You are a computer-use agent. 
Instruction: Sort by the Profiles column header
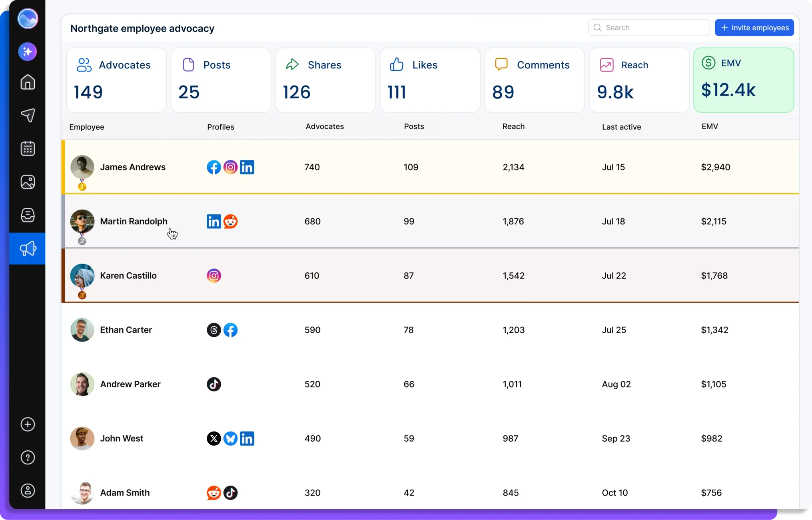pos(221,127)
